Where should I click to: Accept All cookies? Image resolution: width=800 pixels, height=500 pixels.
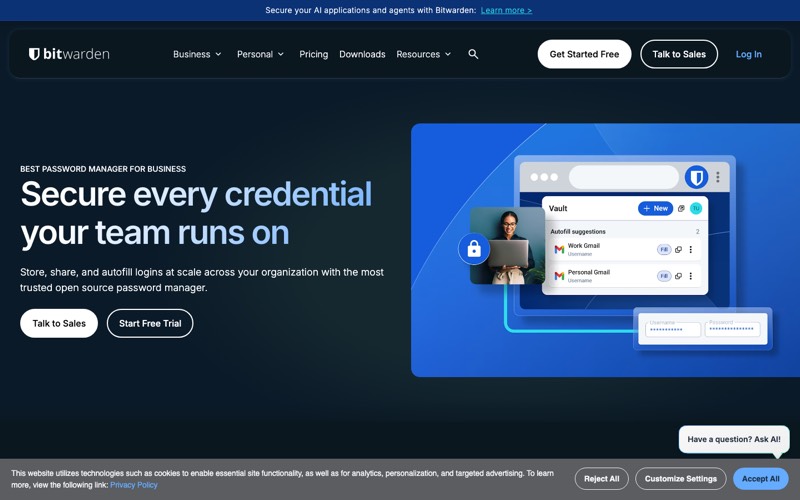[761, 479]
